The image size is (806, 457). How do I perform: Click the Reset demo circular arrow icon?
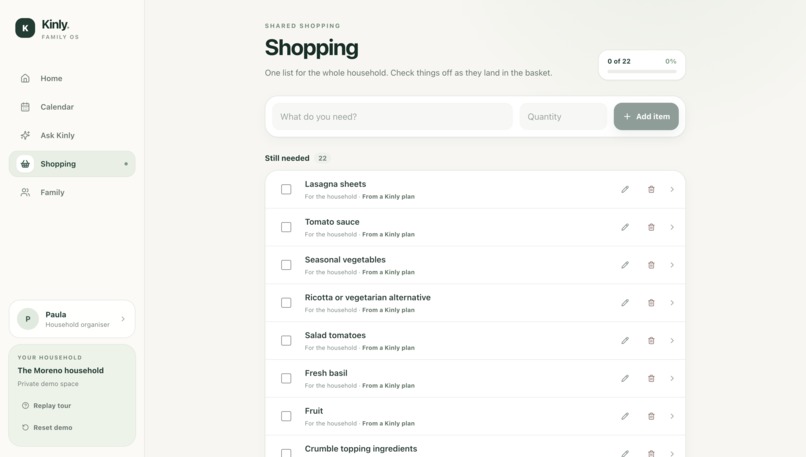click(x=25, y=427)
